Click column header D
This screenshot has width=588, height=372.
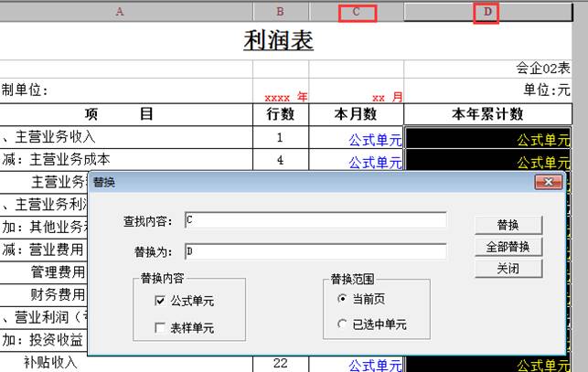pos(486,12)
